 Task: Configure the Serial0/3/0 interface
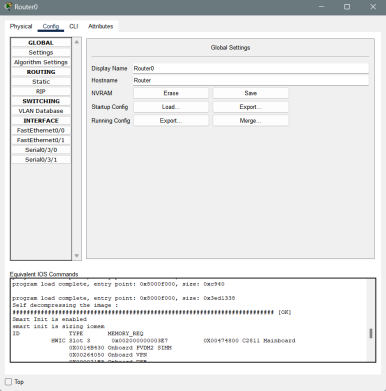(x=41, y=150)
